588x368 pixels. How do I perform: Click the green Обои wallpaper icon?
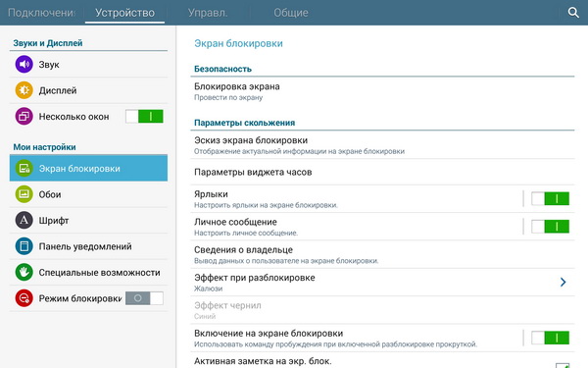pos(24,194)
